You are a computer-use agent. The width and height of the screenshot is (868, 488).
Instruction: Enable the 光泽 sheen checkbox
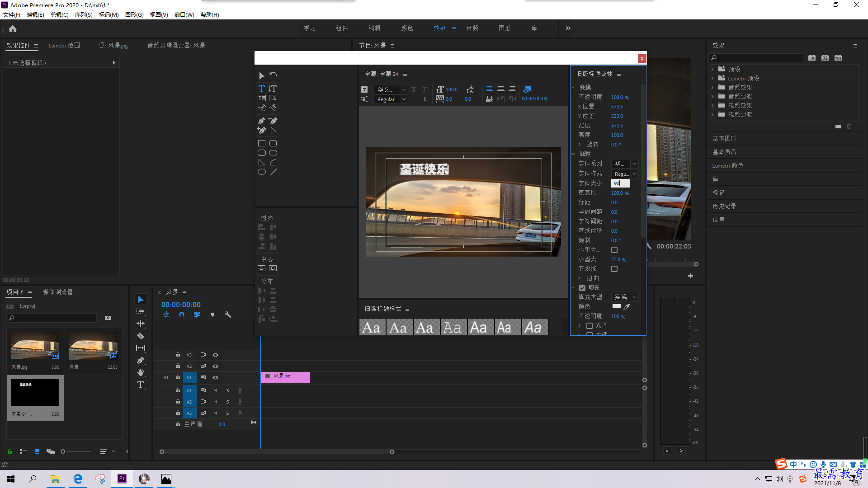590,326
